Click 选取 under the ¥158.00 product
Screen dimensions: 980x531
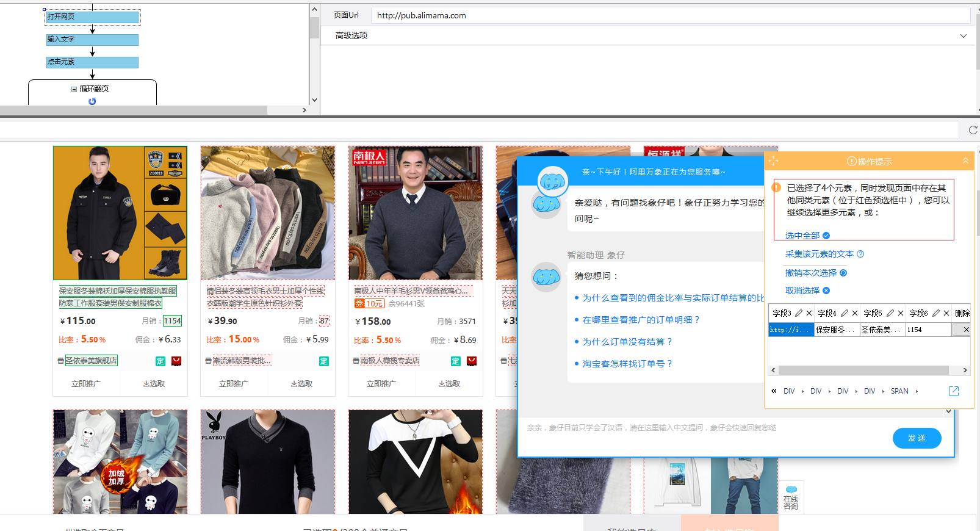click(x=449, y=384)
